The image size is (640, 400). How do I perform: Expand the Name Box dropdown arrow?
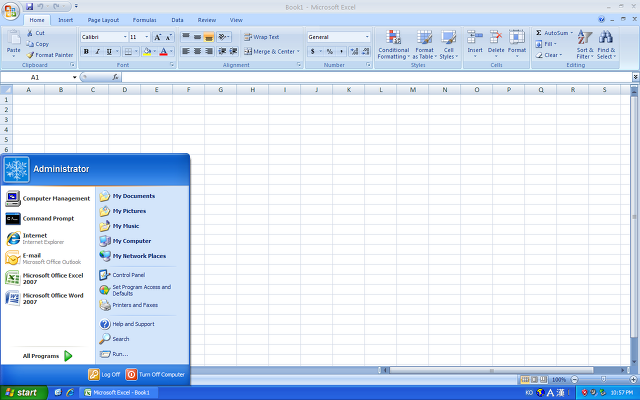click(75, 77)
